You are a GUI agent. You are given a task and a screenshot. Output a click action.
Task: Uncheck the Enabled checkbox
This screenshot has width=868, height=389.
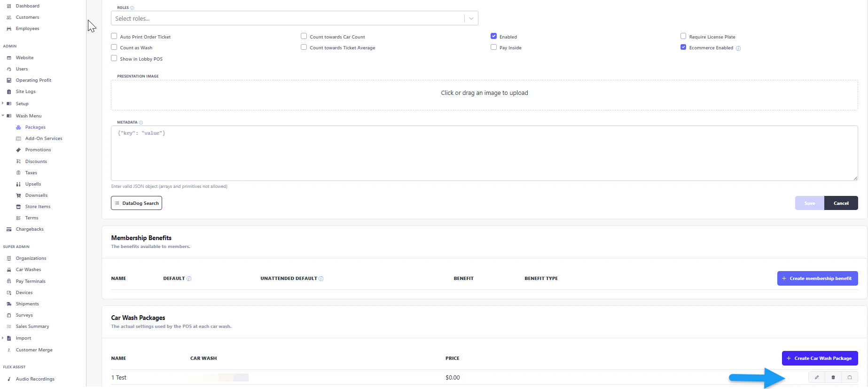point(493,36)
